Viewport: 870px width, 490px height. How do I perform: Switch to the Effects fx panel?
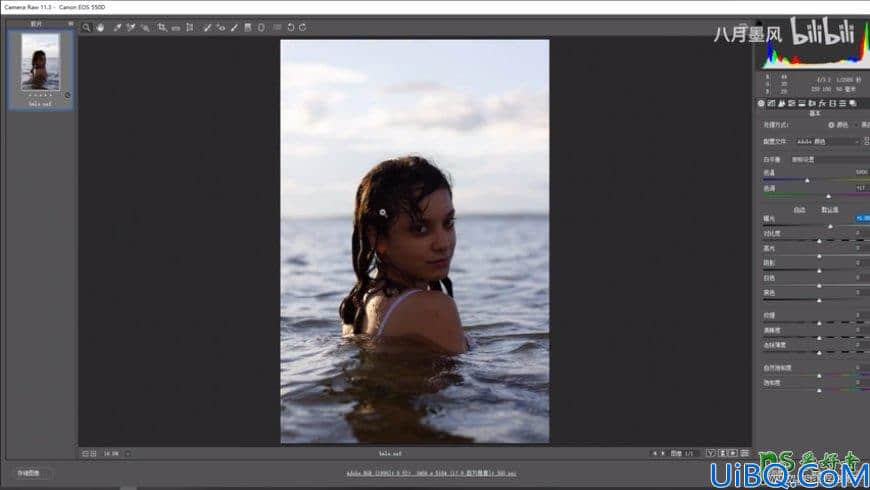(x=822, y=103)
